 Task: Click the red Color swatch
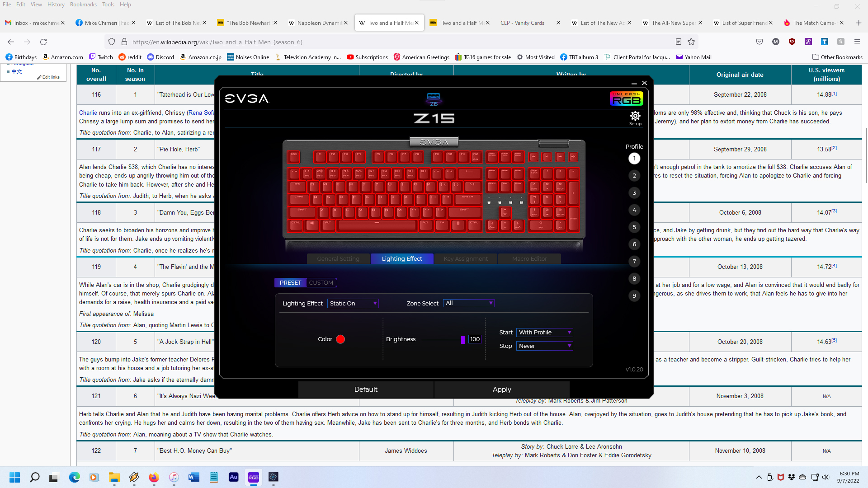click(340, 339)
